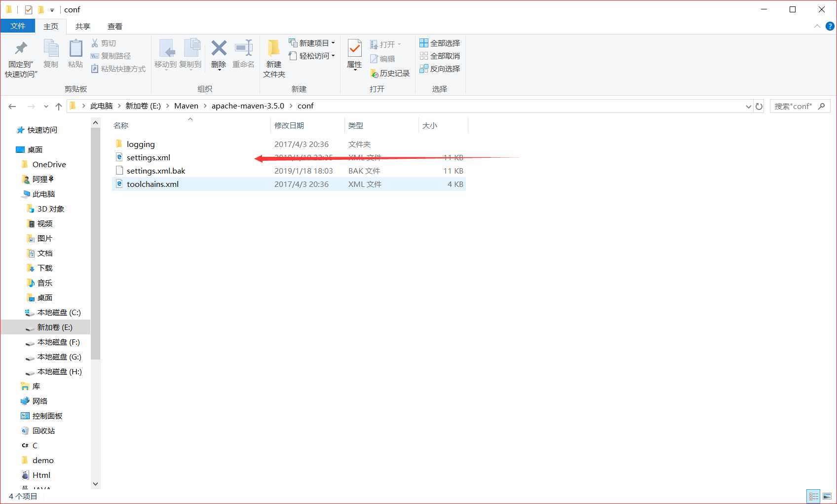Click 复制路径 copy path

click(111, 56)
